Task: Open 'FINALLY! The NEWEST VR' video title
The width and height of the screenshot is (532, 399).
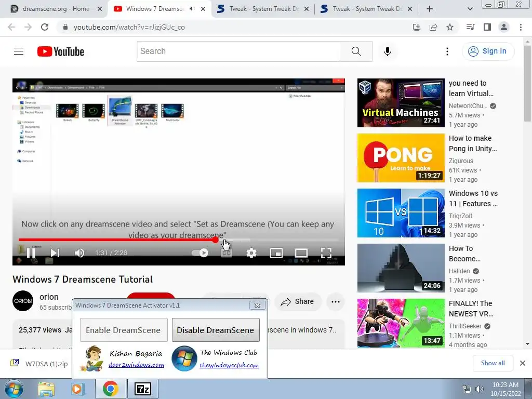Action: pyautogui.click(x=471, y=309)
